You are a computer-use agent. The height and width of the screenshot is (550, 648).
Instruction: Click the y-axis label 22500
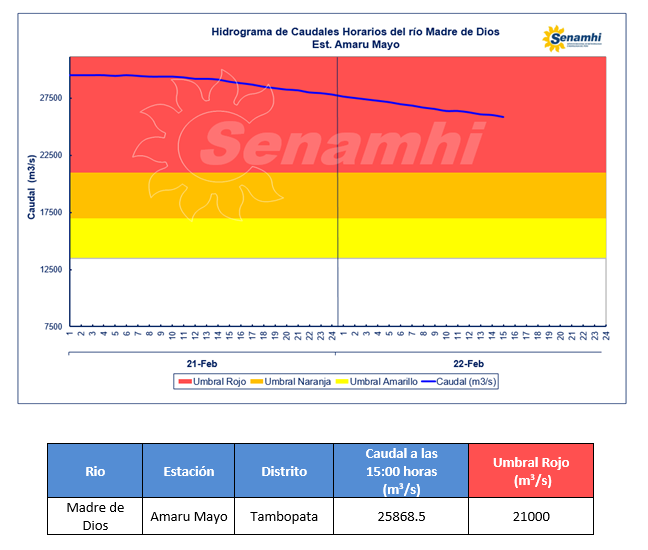(51, 155)
